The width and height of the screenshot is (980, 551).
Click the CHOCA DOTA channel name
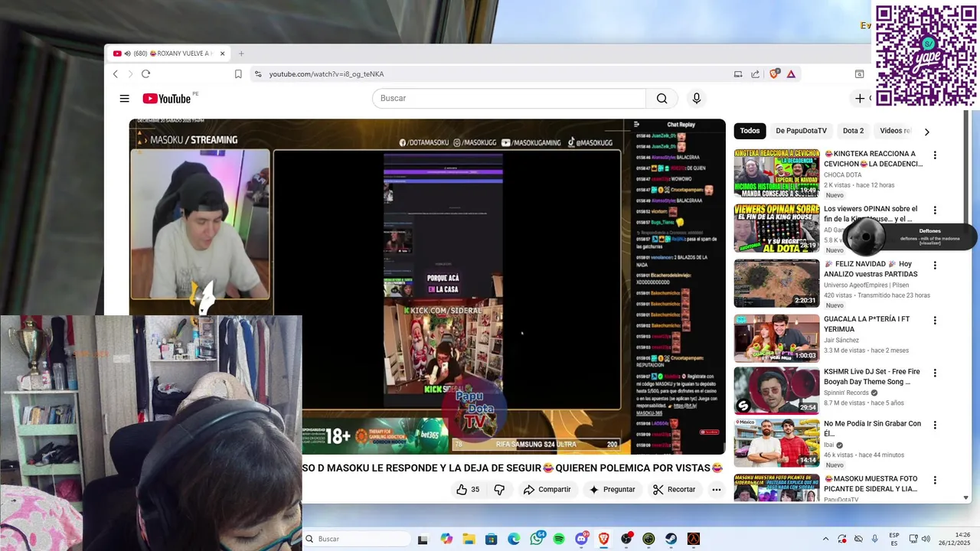point(842,175)
